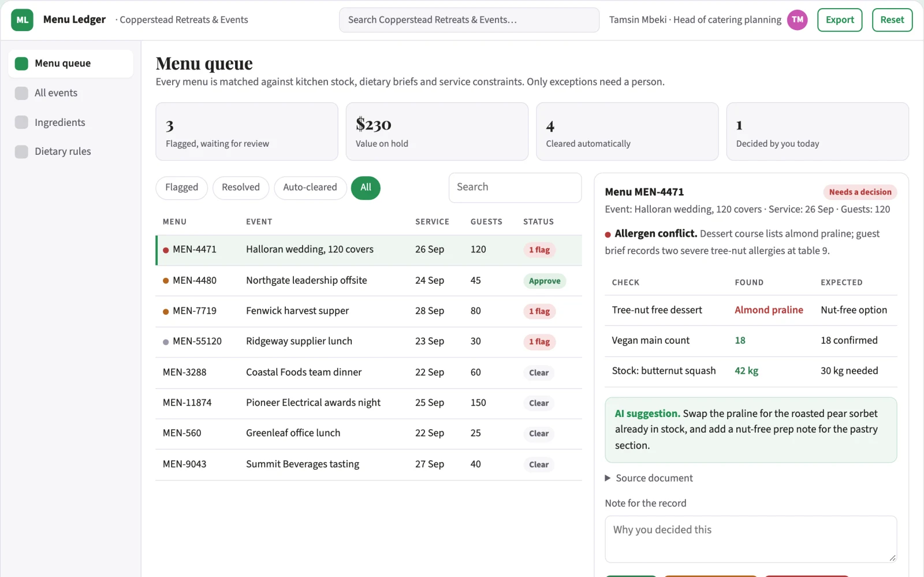924x577 pixels.
Task: Select the Fenwick harvest supper row
Action: [368, 311]
